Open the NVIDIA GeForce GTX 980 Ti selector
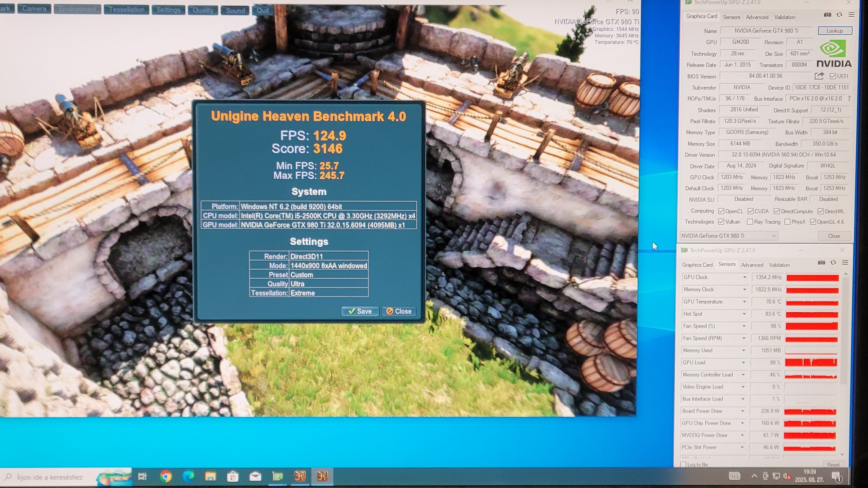The height and width of the screenshot is (488, 868). [728, 235]
